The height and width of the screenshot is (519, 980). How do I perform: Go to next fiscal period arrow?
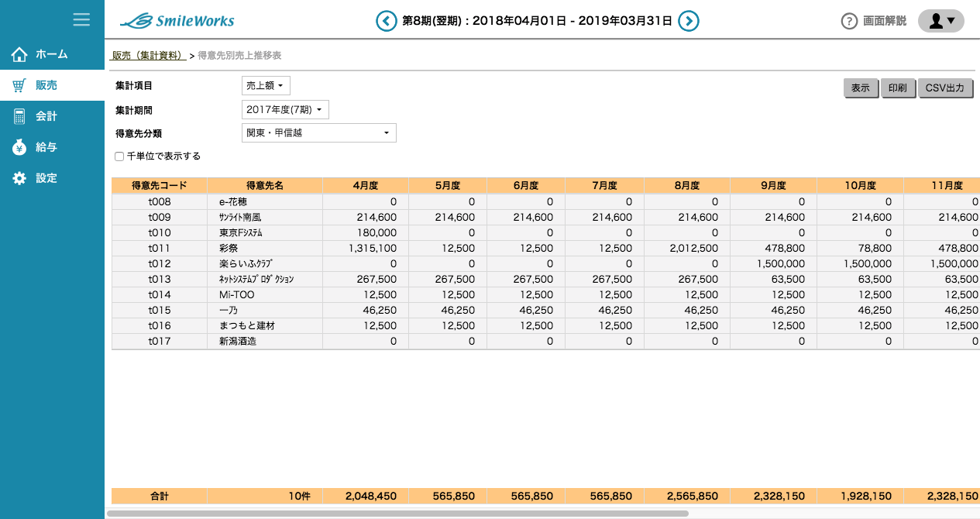click(689, 21)
